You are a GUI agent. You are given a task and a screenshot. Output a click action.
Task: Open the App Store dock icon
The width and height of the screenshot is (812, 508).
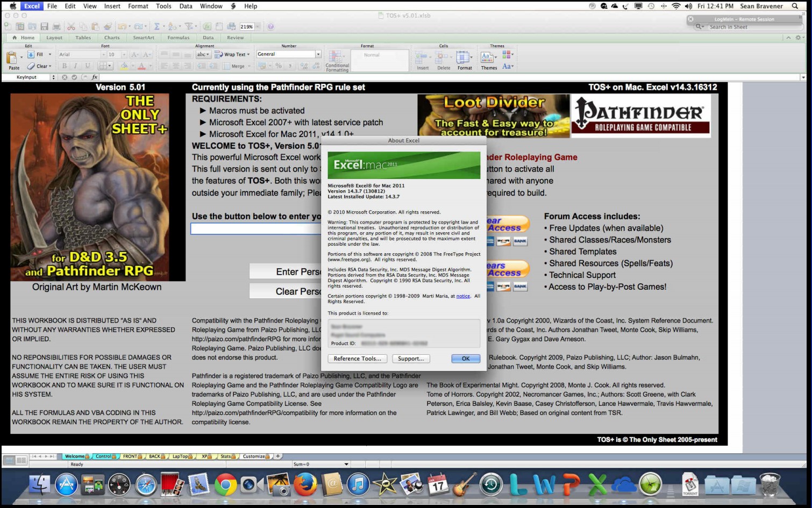click(66, 485)
